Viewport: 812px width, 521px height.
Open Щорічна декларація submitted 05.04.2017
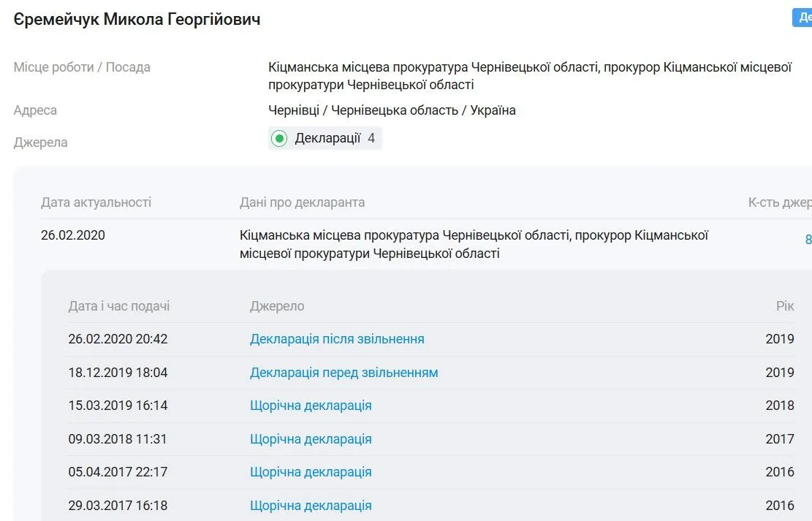(x=311, y=472)
